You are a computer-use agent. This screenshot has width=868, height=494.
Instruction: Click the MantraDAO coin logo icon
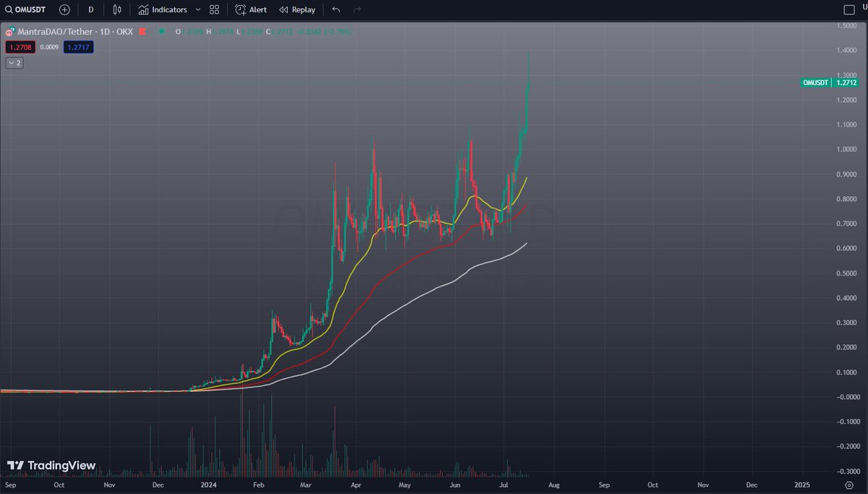(10, 32)
